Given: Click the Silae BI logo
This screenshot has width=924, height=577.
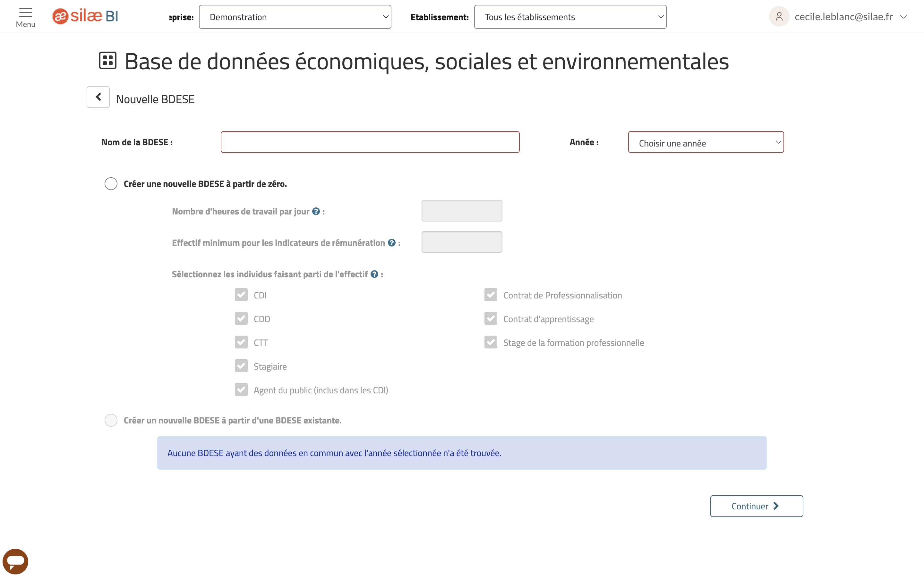Looking at the screenshot, I should (x=85, y=16).
